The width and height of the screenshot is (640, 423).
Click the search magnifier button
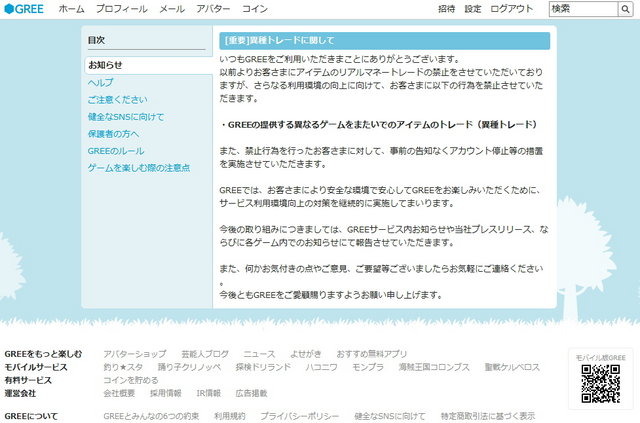click(625, 9)
